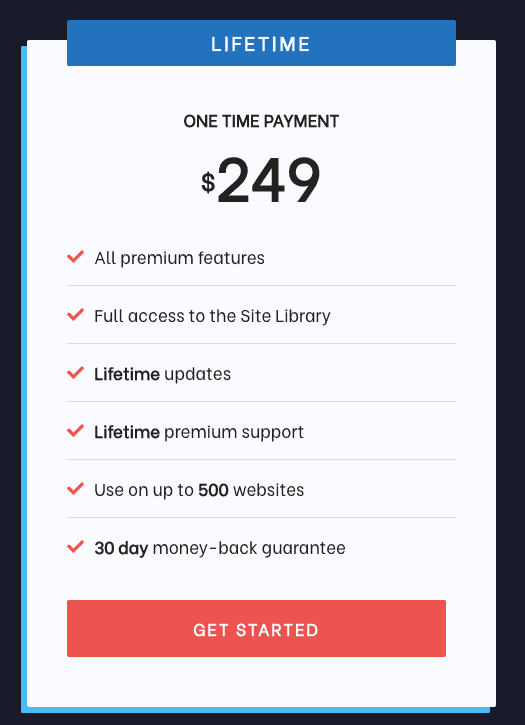Click 30 day money-back guarantee text
This screenshot has height=725, width=525.
pos(220,548)
